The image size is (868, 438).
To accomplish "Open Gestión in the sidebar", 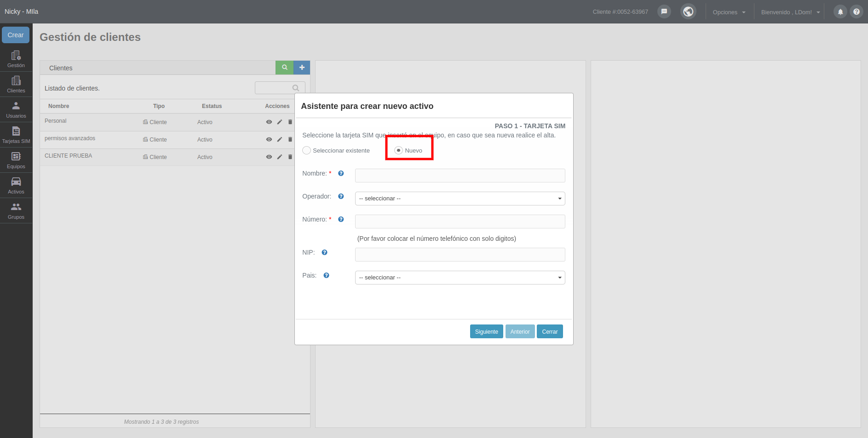I will coord(16,59).
